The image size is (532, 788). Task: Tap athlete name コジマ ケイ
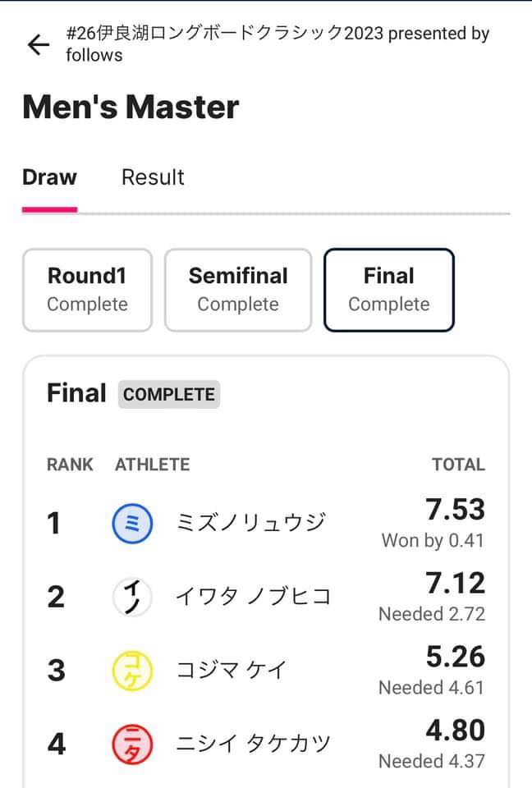pyautogui.click(x=232, y=670)
